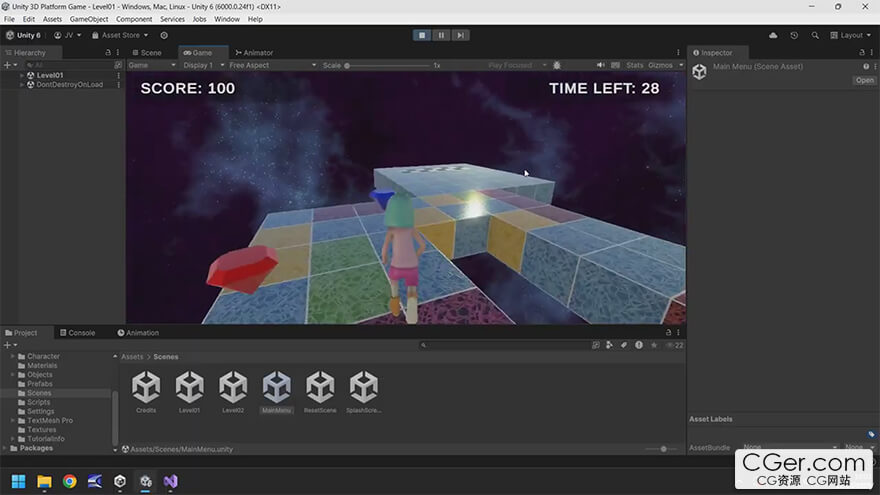
Task: Toggle hidden packages visibility count
Action: [x=675, y=345]
